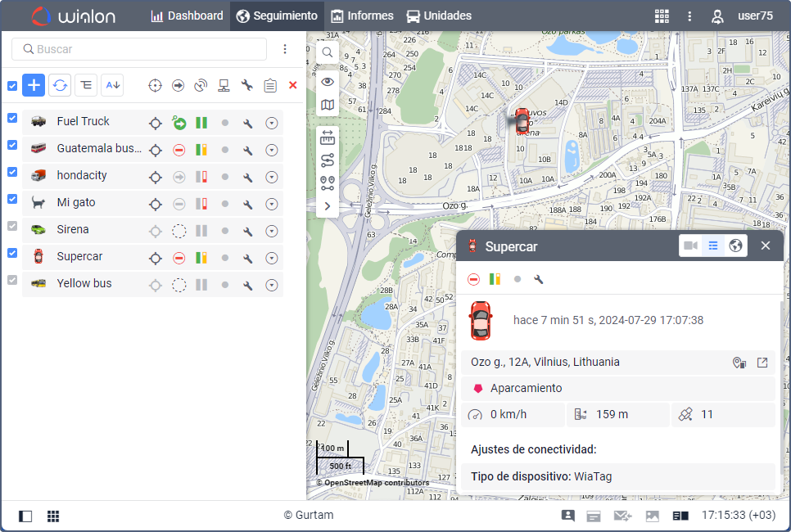Select the Supercar unit name
Image resolution: width=791 pixels, height=532 pixels.
pos(79,257)
